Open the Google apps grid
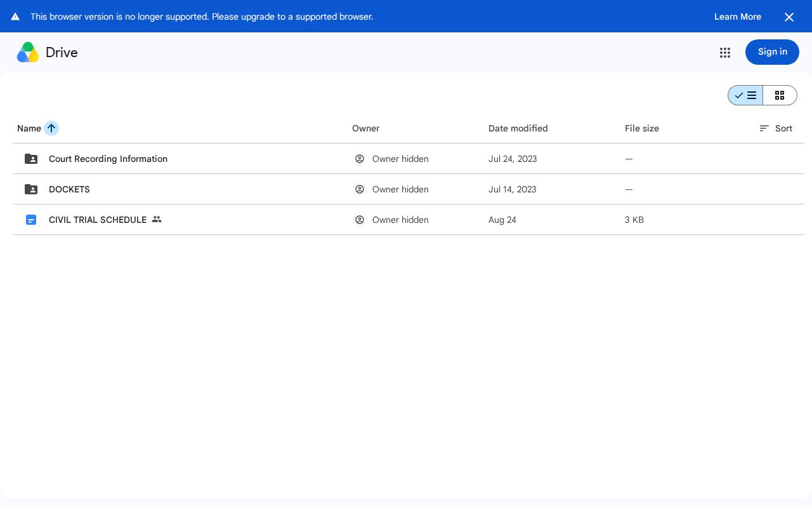Screen dimensions: 812x508 [x=725, y=53]
